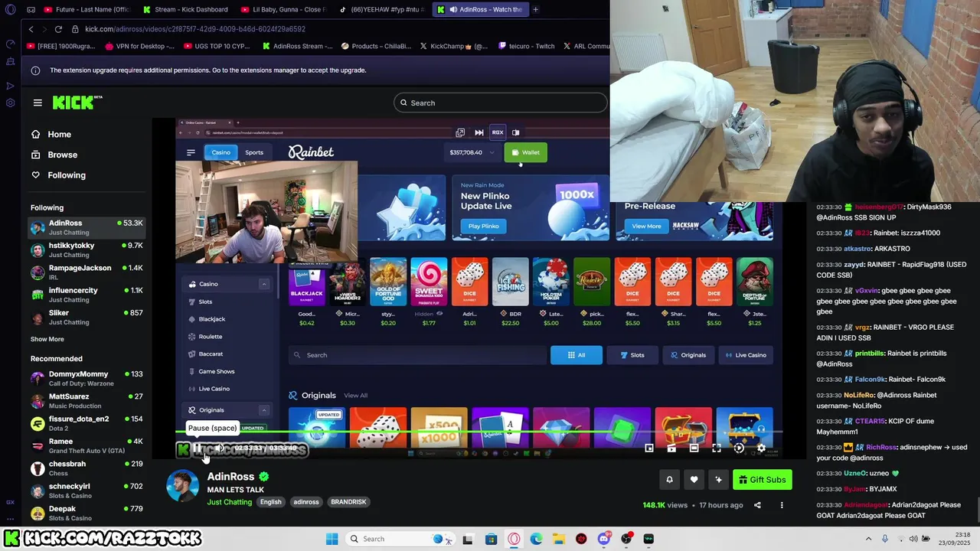980x551 pixels.
Task: Open Products - ChillaBi bookmark
Action: [x=376, y=46]
